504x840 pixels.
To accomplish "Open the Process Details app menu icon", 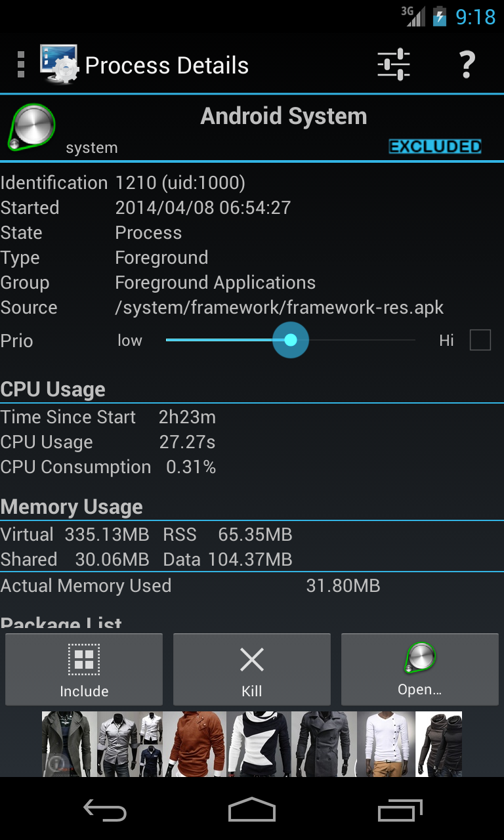I will point(21,64).
